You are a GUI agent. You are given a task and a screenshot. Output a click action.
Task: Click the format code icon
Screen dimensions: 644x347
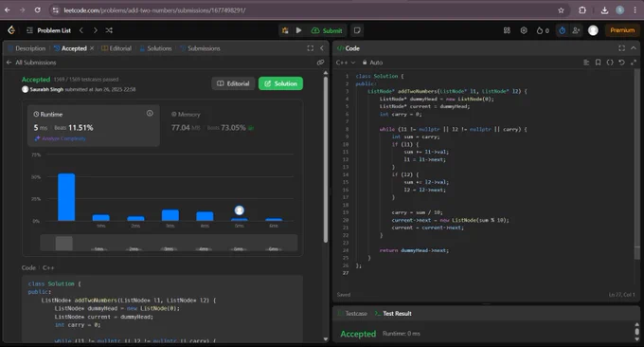[586, 63]
